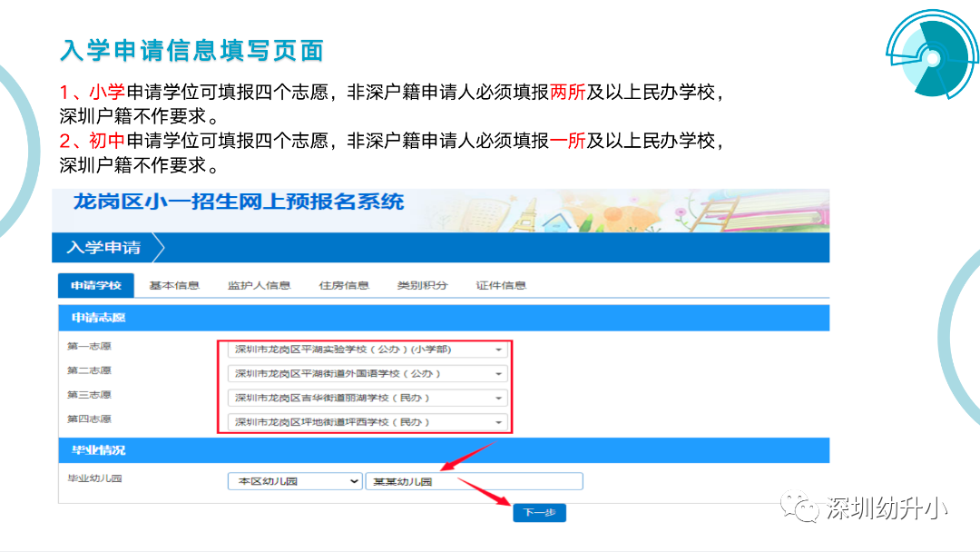Click the 第二志愿 label
This screenshot has height=552, width=980.
click(x=89, y=370)
